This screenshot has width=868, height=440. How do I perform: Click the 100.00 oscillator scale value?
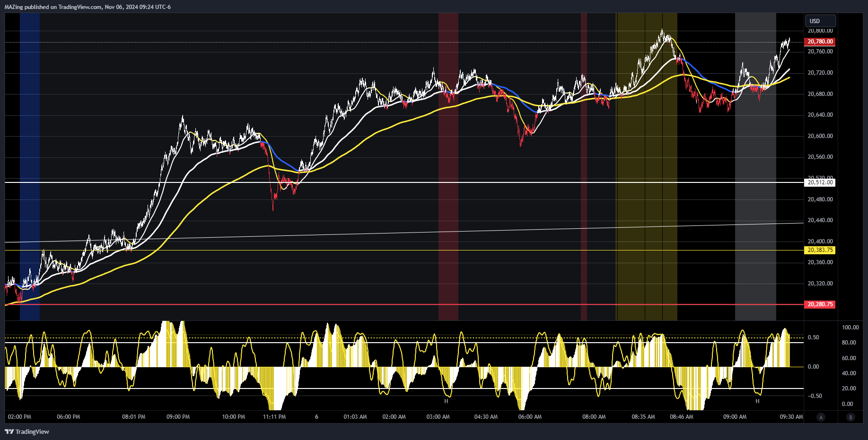click(850, 328)
